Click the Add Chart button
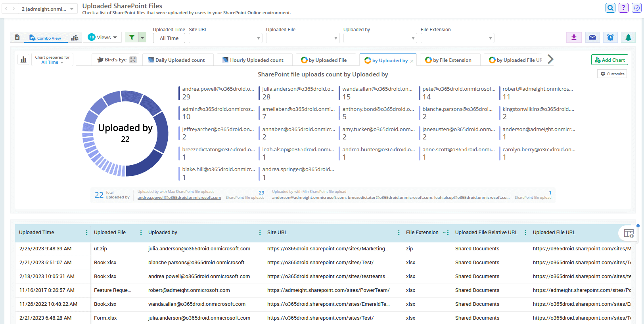The height and width of the screenshot is (324, 644). coord(609,60)
